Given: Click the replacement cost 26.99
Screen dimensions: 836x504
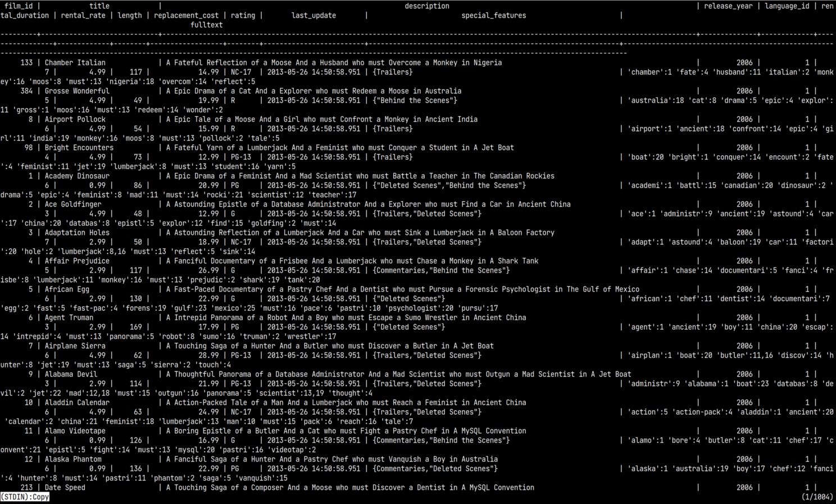Looking at the screenshot, I should (208, 271).
